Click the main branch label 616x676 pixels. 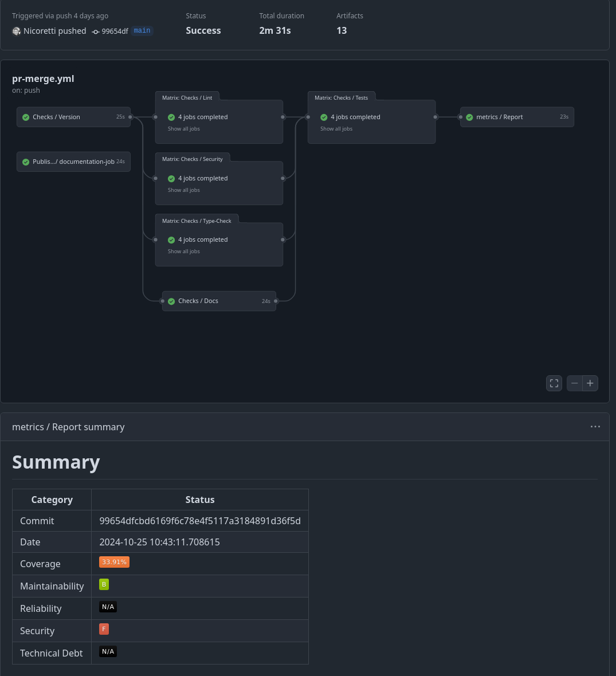[x=142, y=30]
